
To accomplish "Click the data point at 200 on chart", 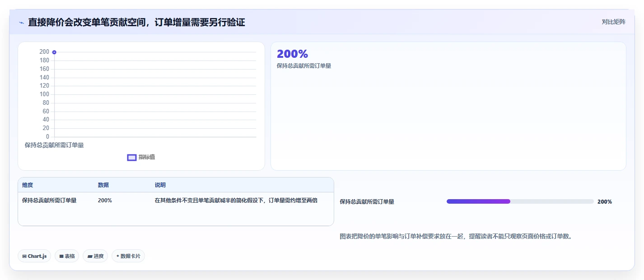I will (54, 52).
